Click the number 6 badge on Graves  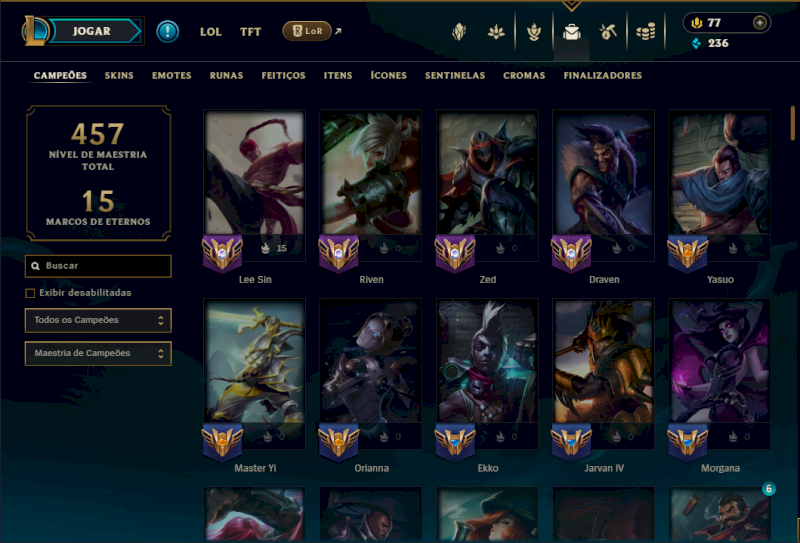[x=768, y=489]
